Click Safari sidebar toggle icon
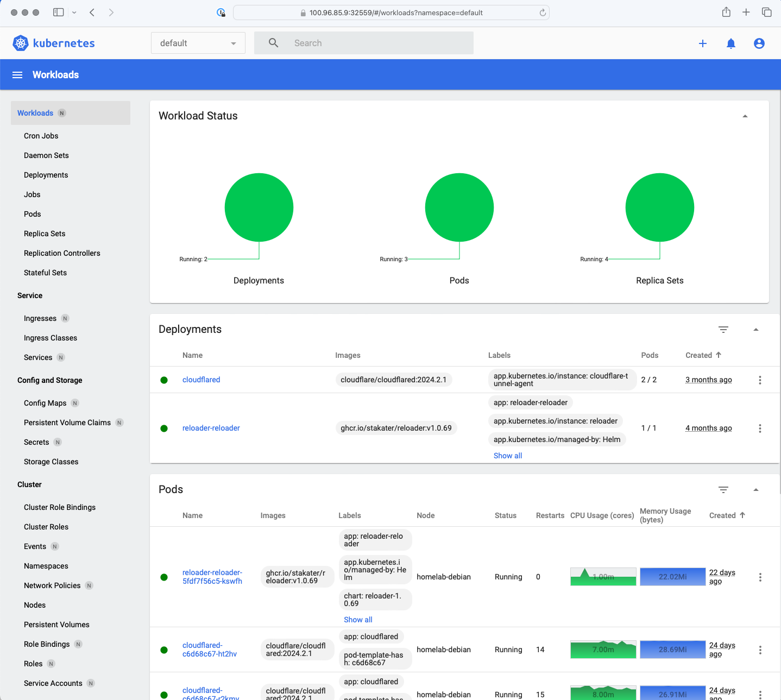This screenshot has width=781, height=700. [58, 12]
